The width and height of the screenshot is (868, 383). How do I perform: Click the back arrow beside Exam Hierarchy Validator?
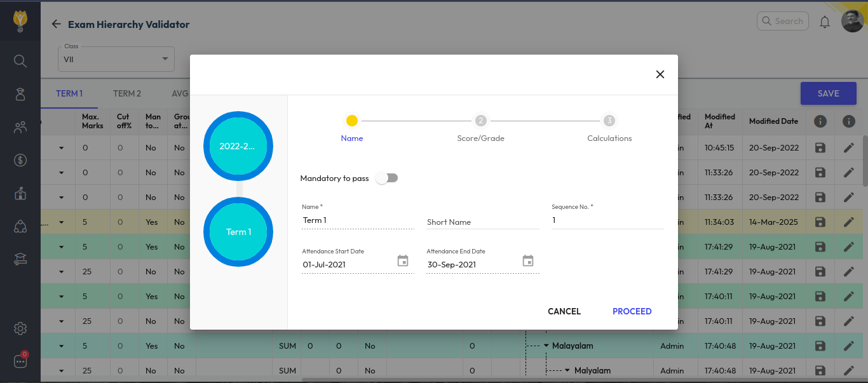pyautogui.click(x=57, y=24)
